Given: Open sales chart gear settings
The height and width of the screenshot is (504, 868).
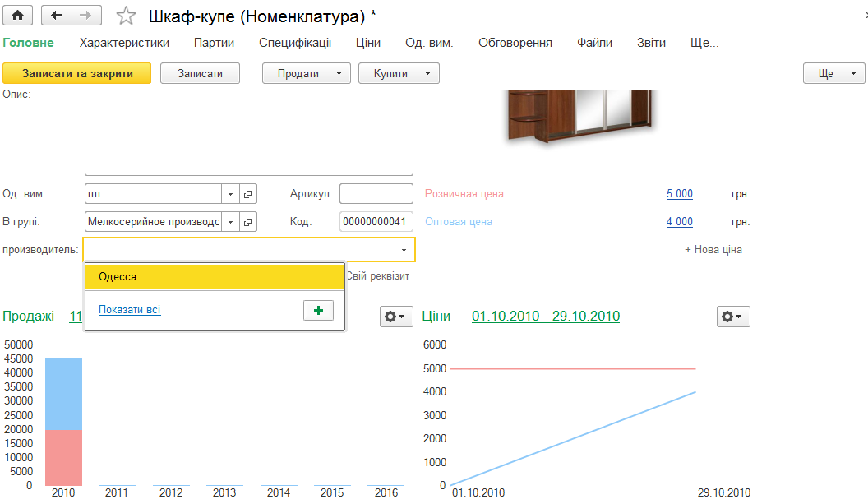Looking at the screenshot, I should point(396,317).
